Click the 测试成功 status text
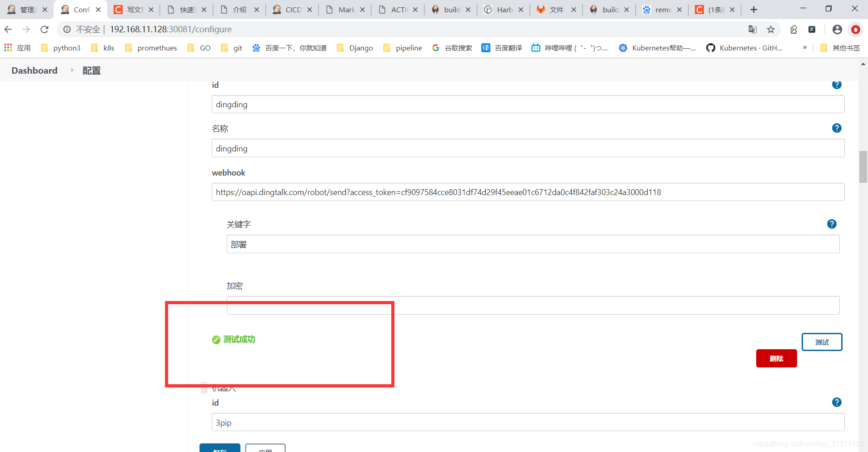The height and width of the screenshot is (452, 868). [239, 339]
